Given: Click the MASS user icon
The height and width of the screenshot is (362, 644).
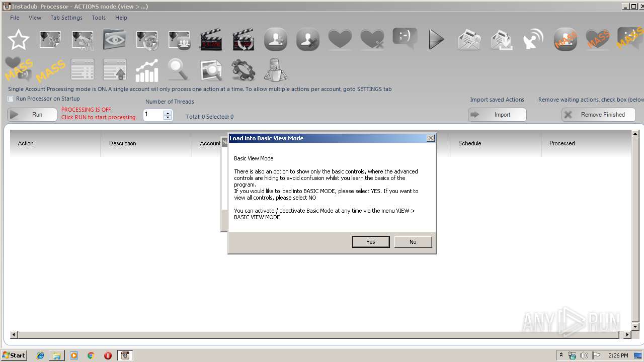Looking at the screenshot, I should (x=566, y=39).
